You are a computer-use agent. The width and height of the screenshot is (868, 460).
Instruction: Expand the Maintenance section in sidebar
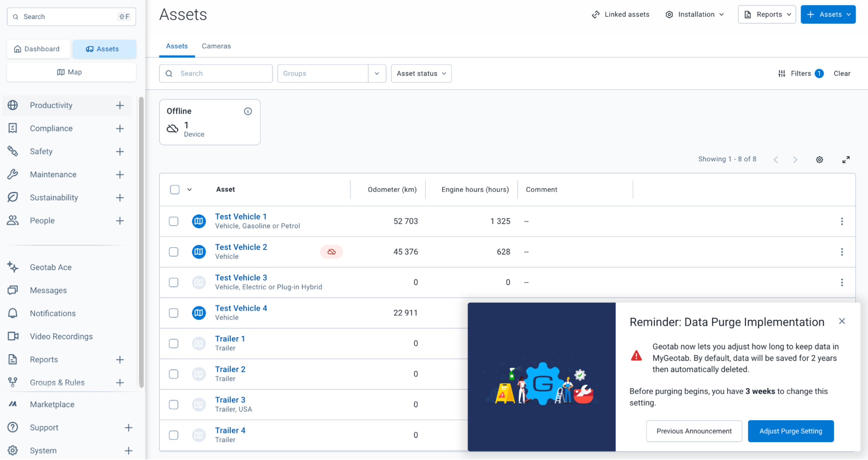(x=53, y=174)
